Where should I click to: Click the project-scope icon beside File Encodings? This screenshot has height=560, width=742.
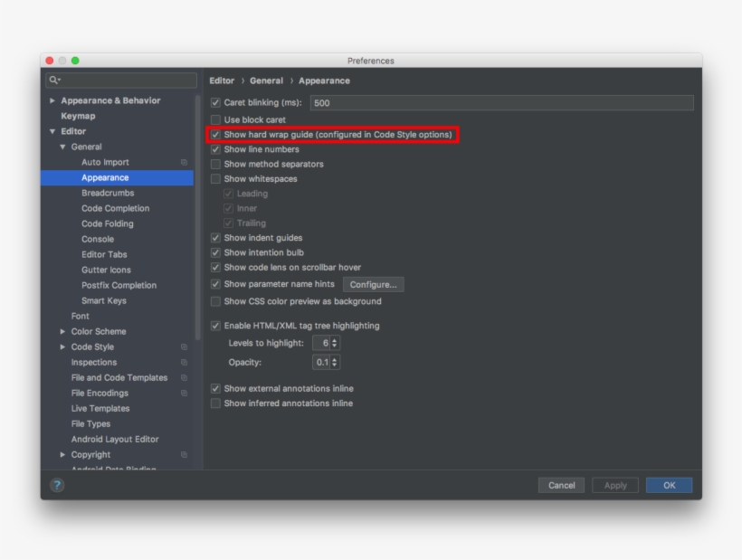[184, 394]
